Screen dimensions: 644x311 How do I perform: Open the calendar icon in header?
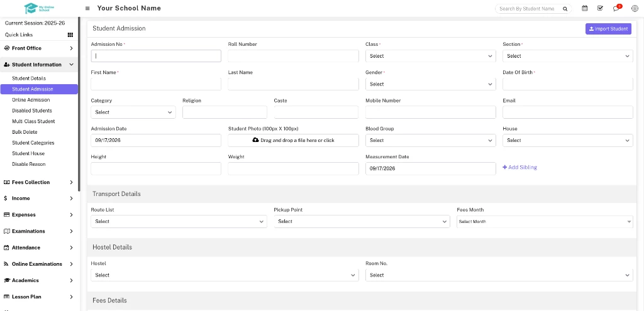pos(584,8)
